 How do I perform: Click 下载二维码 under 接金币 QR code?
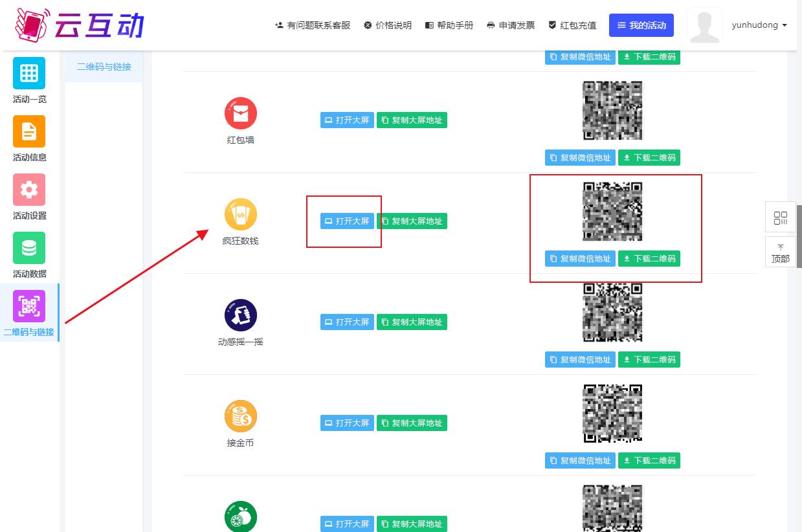pyautogui.click(x=649, y=461)
